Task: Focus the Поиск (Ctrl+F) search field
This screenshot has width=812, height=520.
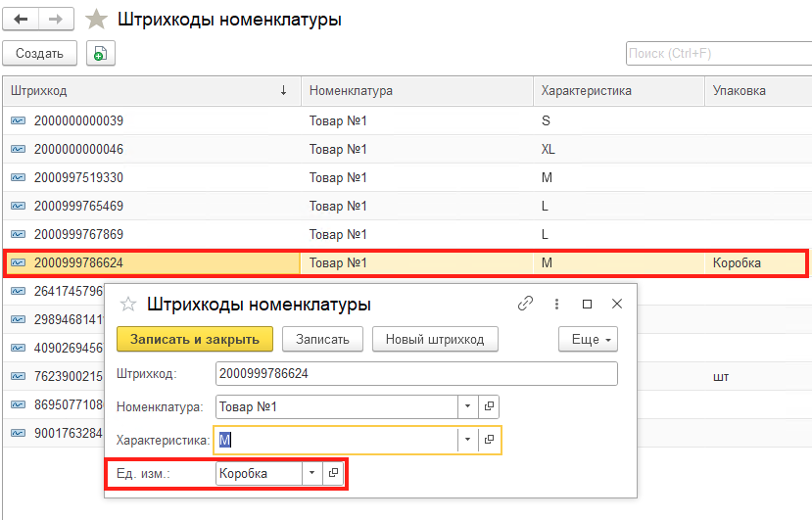Action: (719, 53)
